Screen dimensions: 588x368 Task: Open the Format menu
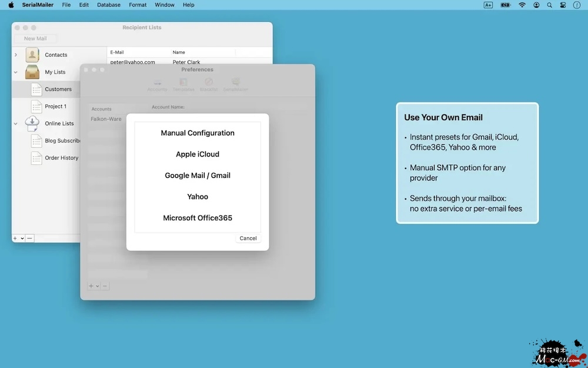click(138, 5)
